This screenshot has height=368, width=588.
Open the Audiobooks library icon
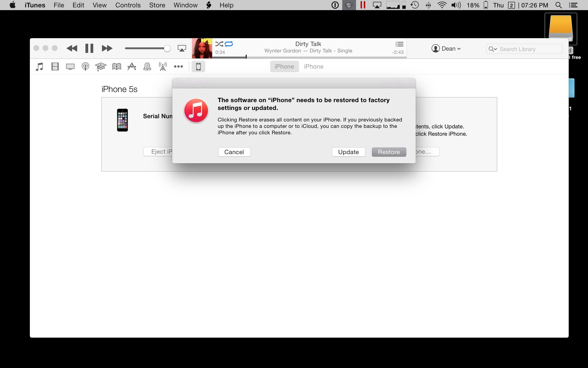(117, 66)
